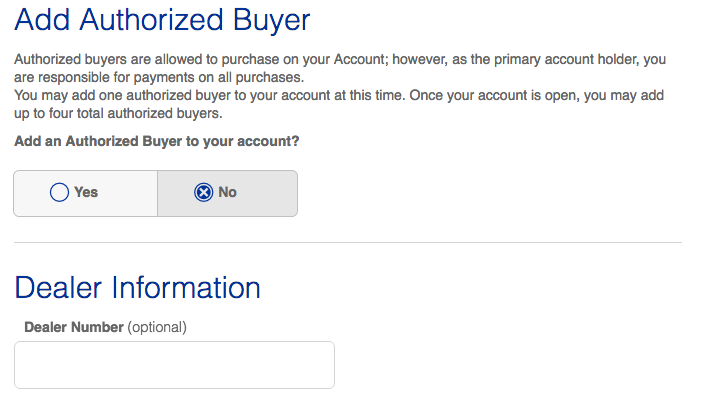Viewport: 705px width, 411px height.
Task: Click the phrase 'Once your account is open'
Action: tap(493, 95)
